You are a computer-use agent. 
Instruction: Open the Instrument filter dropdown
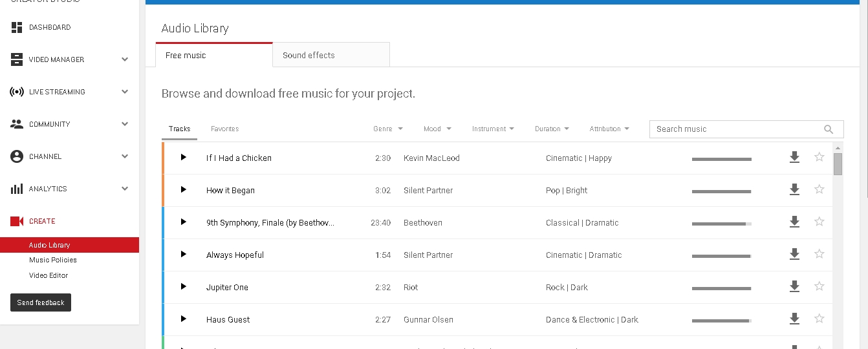tap(494, 129)
